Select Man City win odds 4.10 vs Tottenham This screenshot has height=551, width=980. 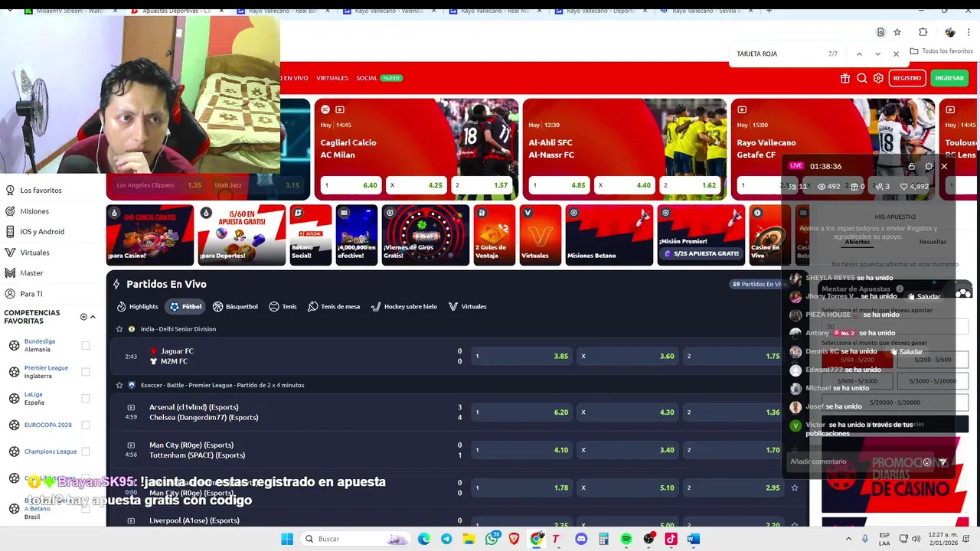521,450
